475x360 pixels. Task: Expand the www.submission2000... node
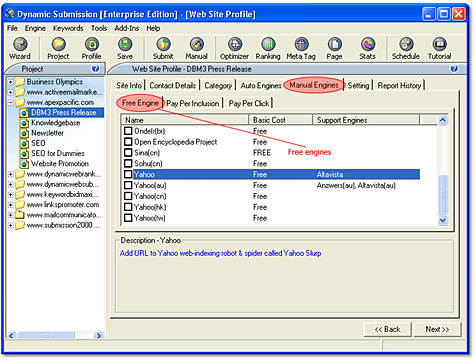click(11, 225)
